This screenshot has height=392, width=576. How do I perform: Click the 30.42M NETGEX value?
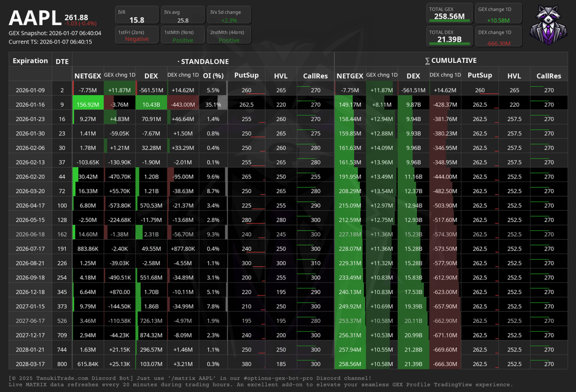[x=88, y=176]
